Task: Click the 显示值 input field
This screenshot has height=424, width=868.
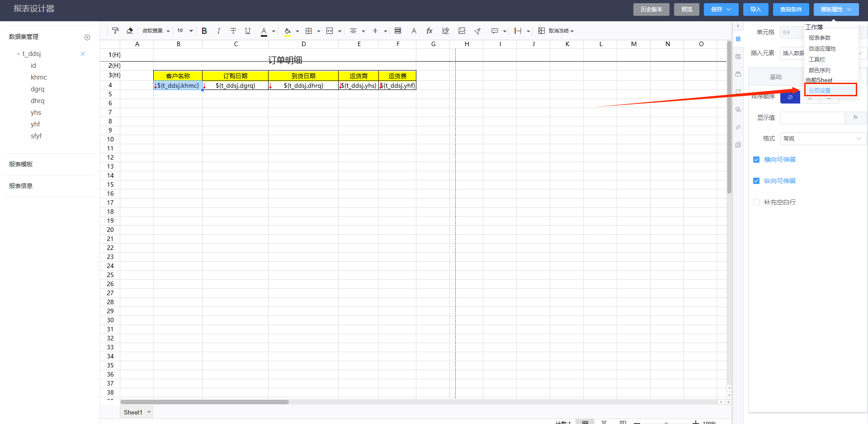Action: [812, 118]
